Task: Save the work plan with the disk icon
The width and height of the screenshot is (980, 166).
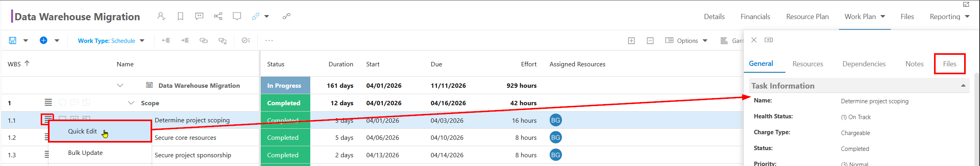Action: coord(13,41)
